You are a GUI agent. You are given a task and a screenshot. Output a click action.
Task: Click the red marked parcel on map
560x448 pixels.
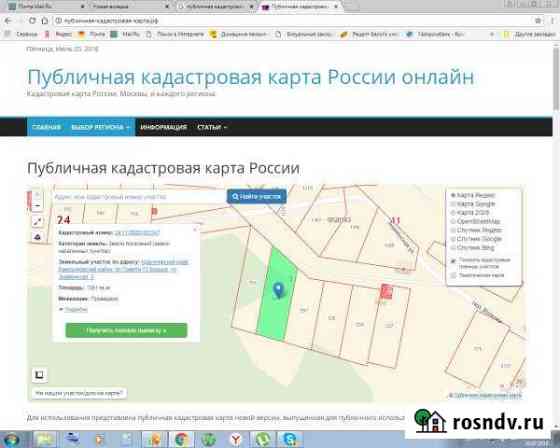386,292
